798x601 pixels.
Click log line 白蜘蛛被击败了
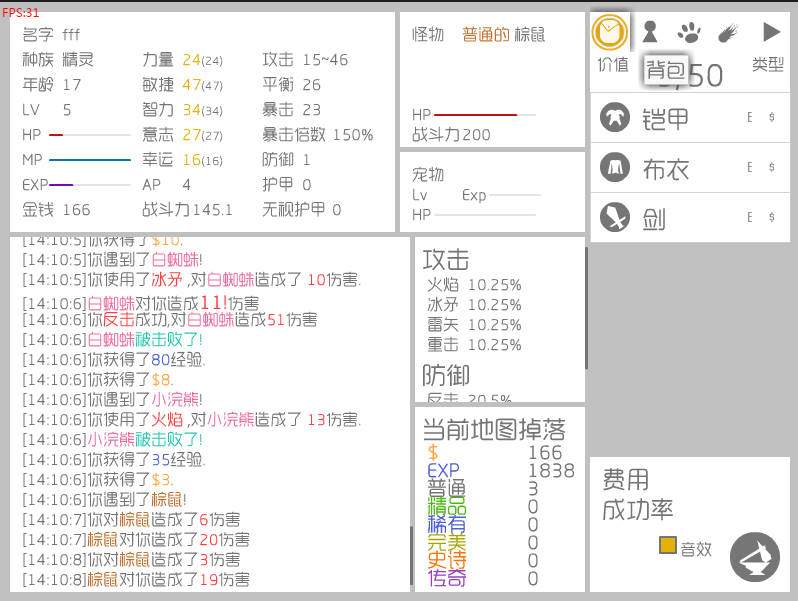[x=112, y=339]
